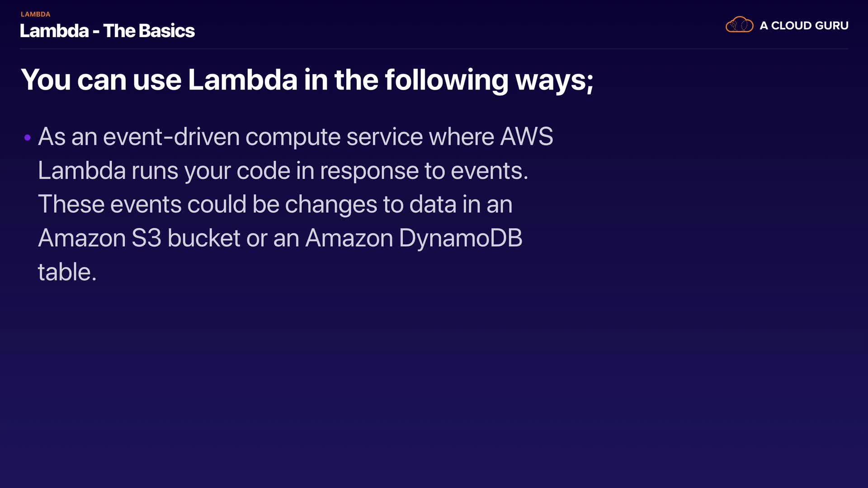Click the word "These" starting third line

71,204
